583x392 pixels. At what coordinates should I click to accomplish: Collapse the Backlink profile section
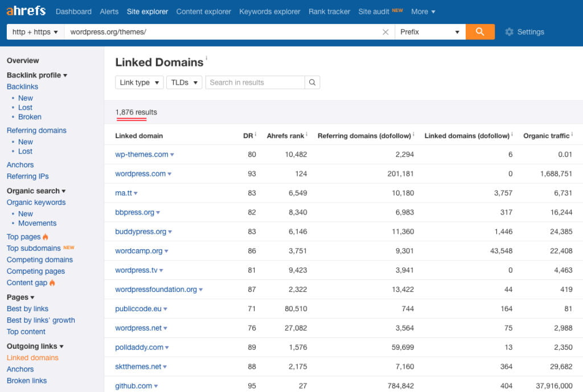pos(37,75)
